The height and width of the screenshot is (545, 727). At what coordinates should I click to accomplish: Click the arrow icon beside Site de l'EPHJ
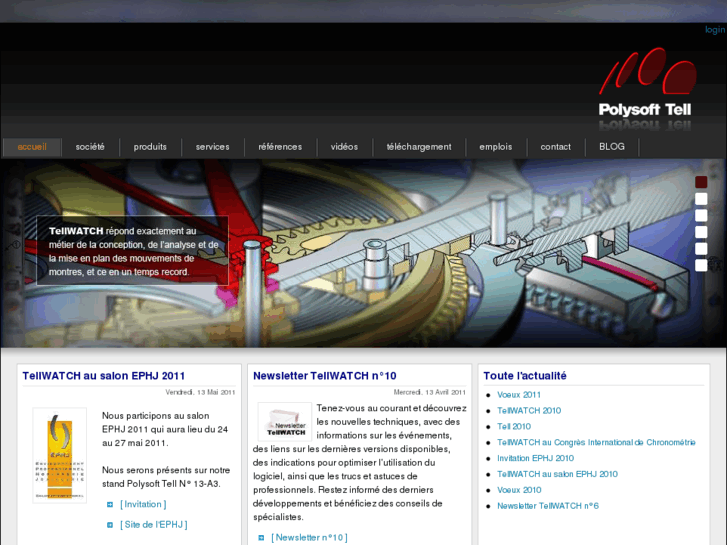tap(110, 525)
